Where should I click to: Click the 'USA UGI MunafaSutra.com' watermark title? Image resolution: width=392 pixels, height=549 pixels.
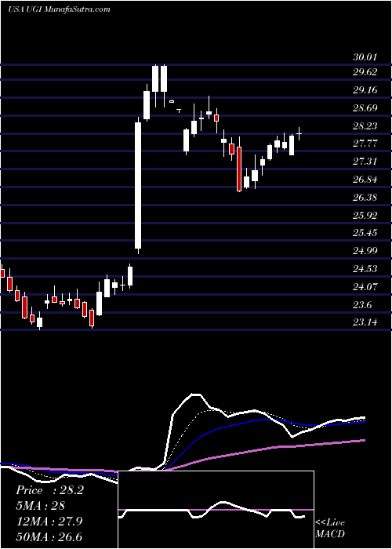59,9
